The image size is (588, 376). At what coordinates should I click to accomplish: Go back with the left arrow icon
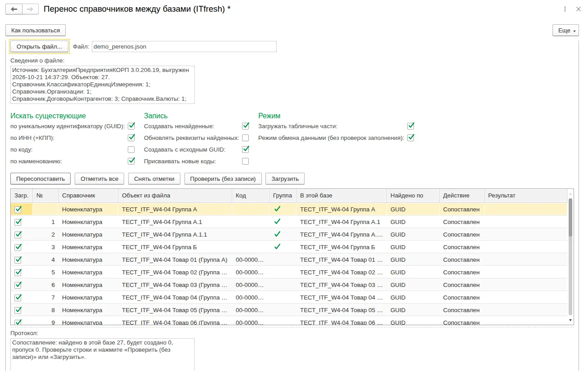coord(14,9)
